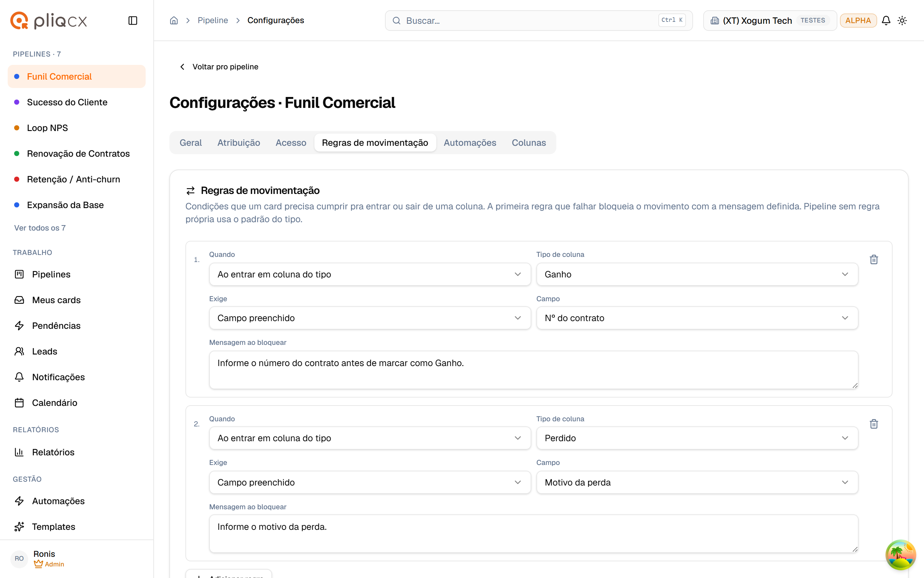Open Pendências in the sidebar

(x=76, y=325)
